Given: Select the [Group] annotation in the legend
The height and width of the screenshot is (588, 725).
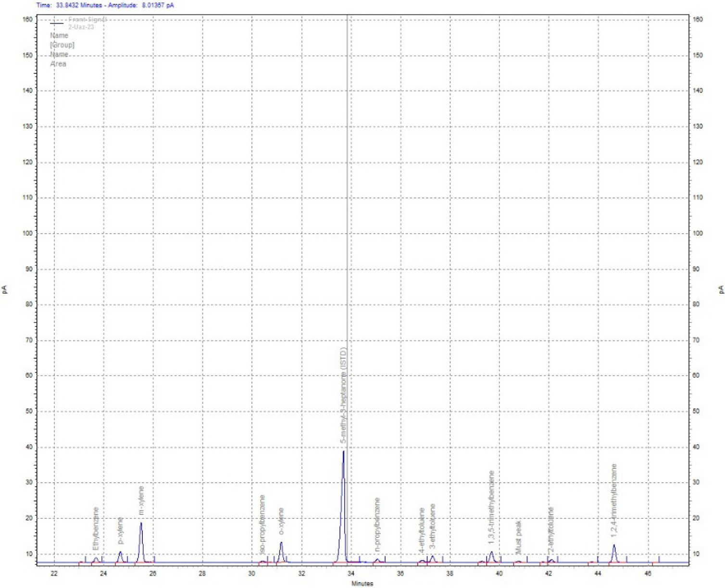Looking at the screenshot, I should click(62, 45).
